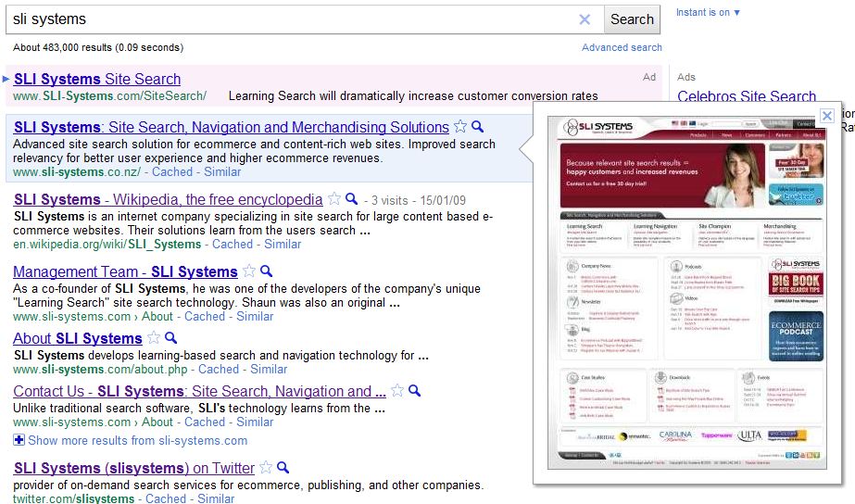
Task: Star the Contact Us result
Action: (397, 391)
